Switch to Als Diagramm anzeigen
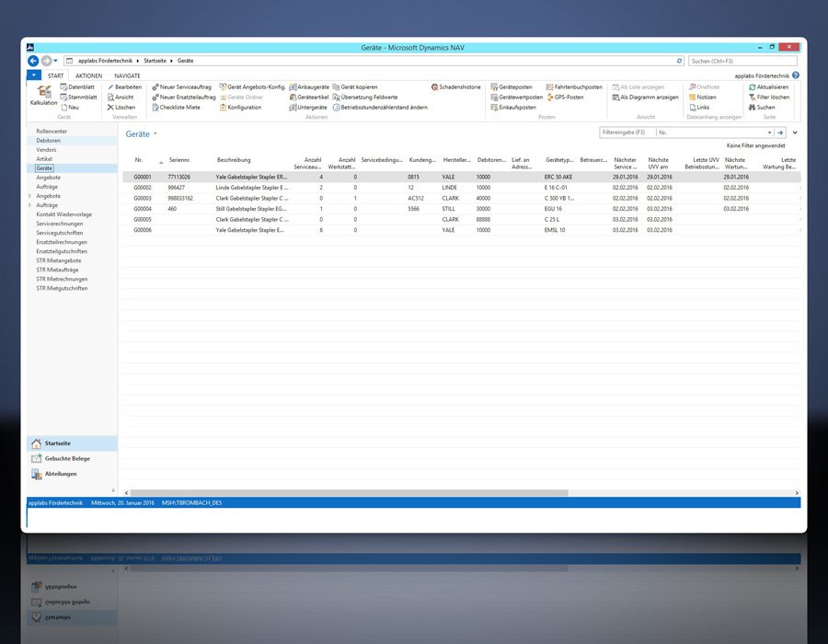The width and height of the screenshot is (828, 644). click(x=645, y=98)
